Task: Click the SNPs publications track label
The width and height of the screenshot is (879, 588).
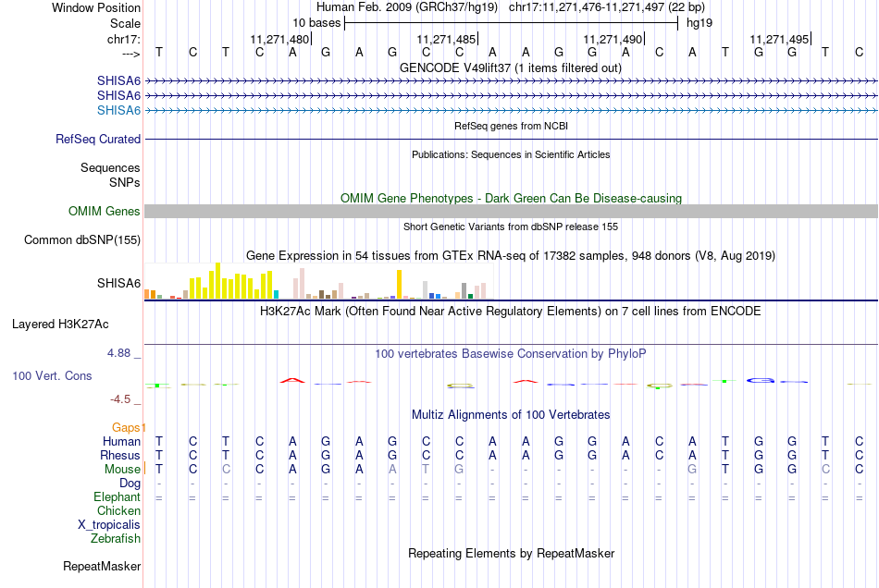Action: (125, 182)
